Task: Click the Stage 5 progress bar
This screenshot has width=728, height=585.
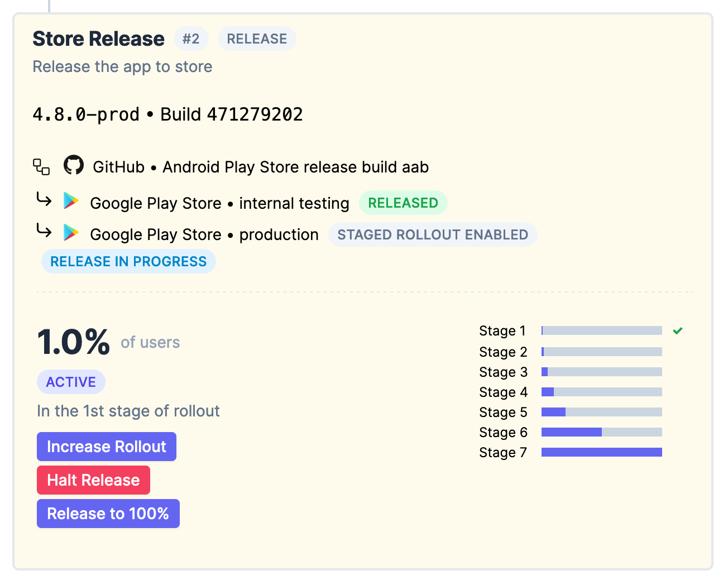Action: pos(602,412)
